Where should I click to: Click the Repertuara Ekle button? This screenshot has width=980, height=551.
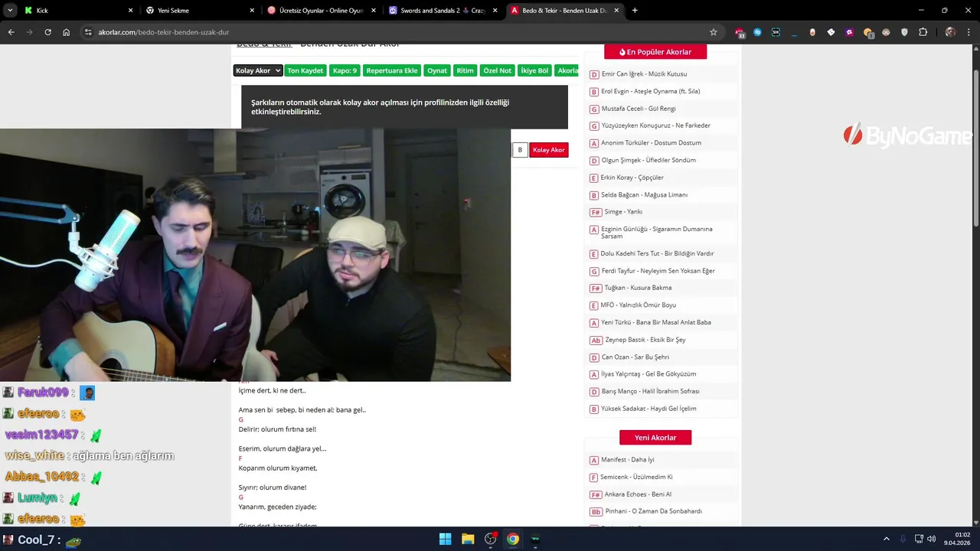[392, 70]
